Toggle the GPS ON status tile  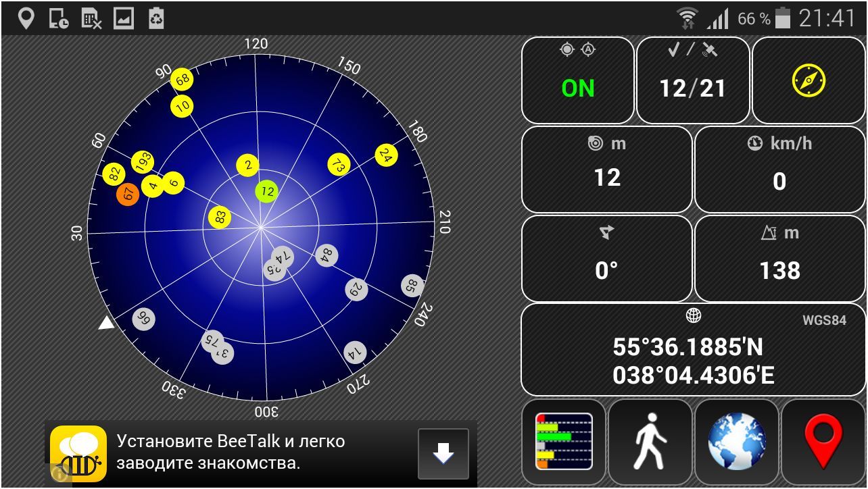click(577, 80)
